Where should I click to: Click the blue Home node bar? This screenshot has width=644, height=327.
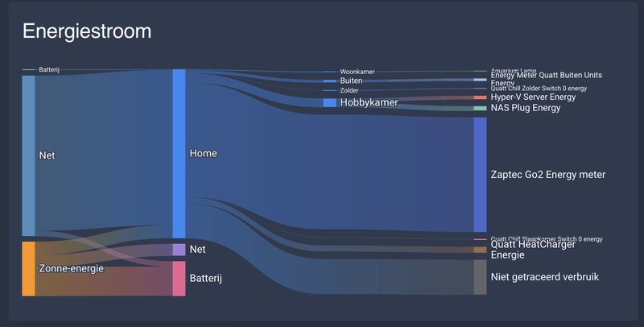point(179,154)
